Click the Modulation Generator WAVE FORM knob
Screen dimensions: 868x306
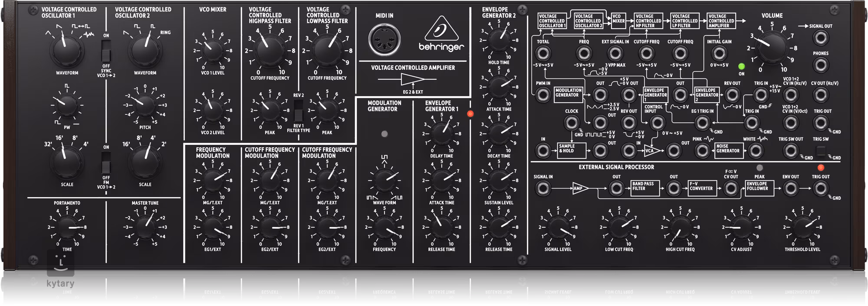coord(384,181)
